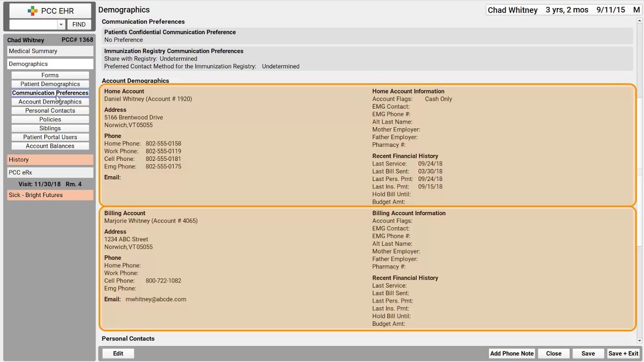
Task: View Account Balances subsection
Action: point(50,146)
